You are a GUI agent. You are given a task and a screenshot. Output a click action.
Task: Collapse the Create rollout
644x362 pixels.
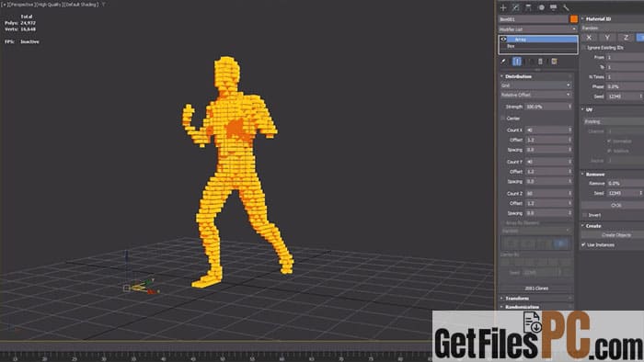coord(593,226)
